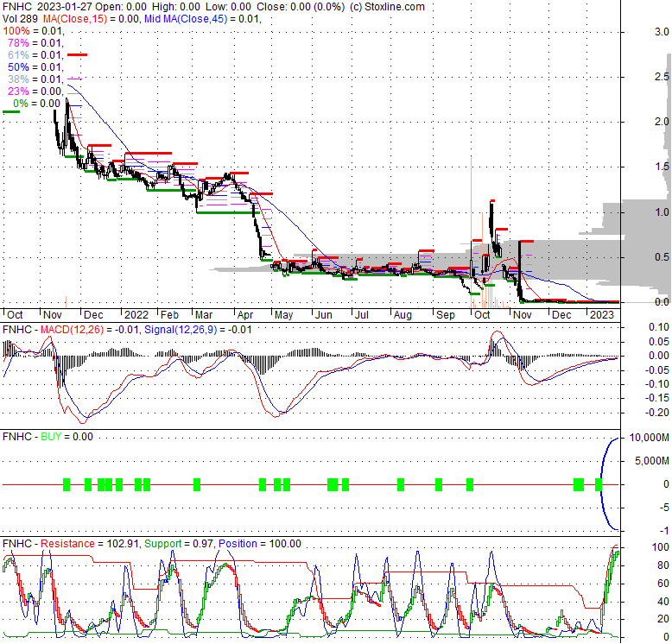Click the '0%' Fibonacci level label

click(21, 104)
